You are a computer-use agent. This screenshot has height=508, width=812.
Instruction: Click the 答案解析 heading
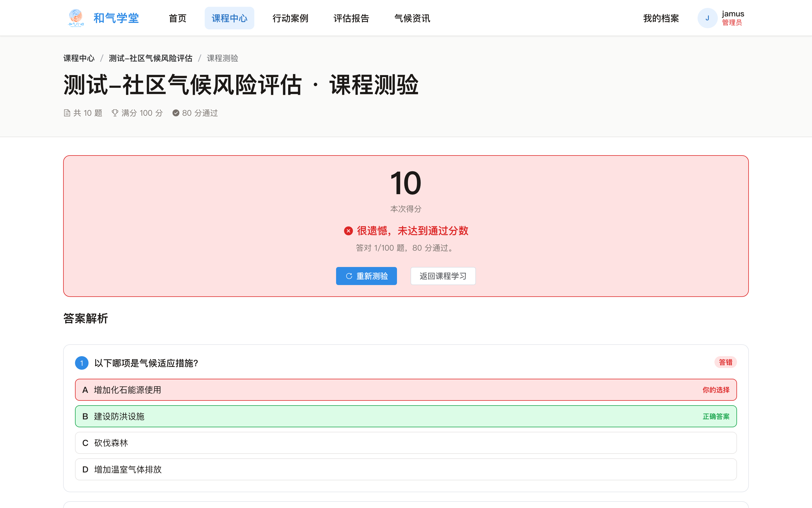85,318
